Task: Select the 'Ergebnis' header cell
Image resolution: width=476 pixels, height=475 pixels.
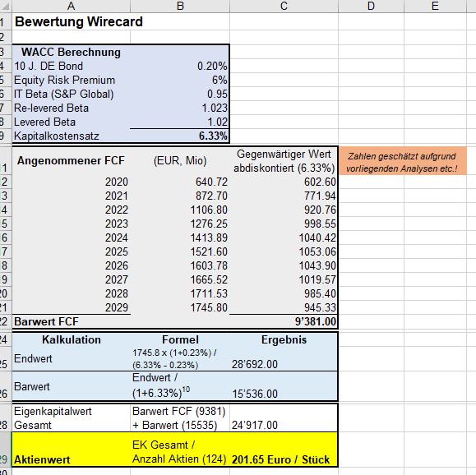Action: 284,340
